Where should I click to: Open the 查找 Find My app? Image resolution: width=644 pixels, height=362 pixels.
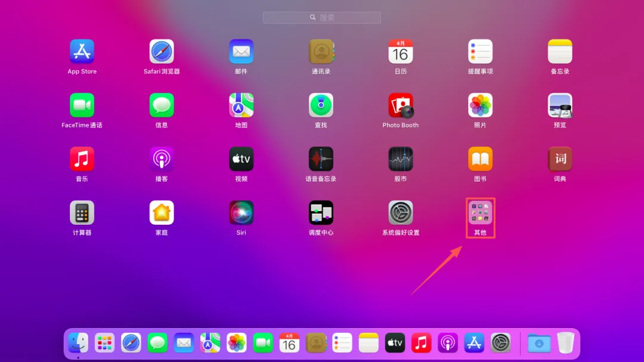(x=321, y=106)
